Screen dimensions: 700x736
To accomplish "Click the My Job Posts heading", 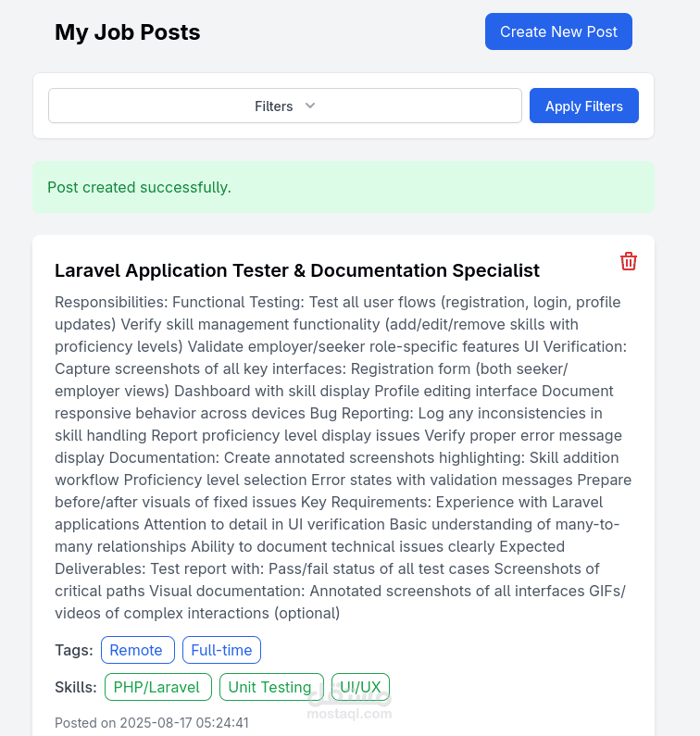I will point(128,32).
